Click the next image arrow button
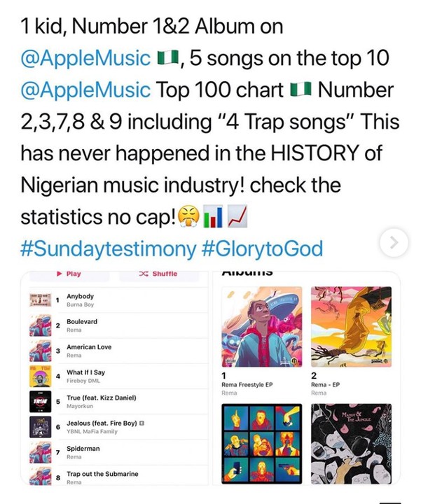 coord(394,243)
